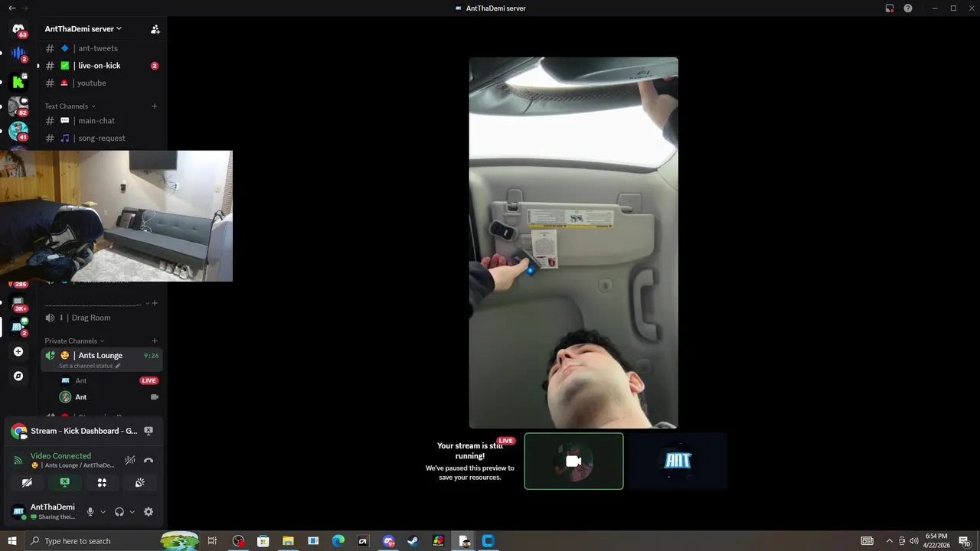Click Stream - Kick Dashboard stream title

click(84, 431)
